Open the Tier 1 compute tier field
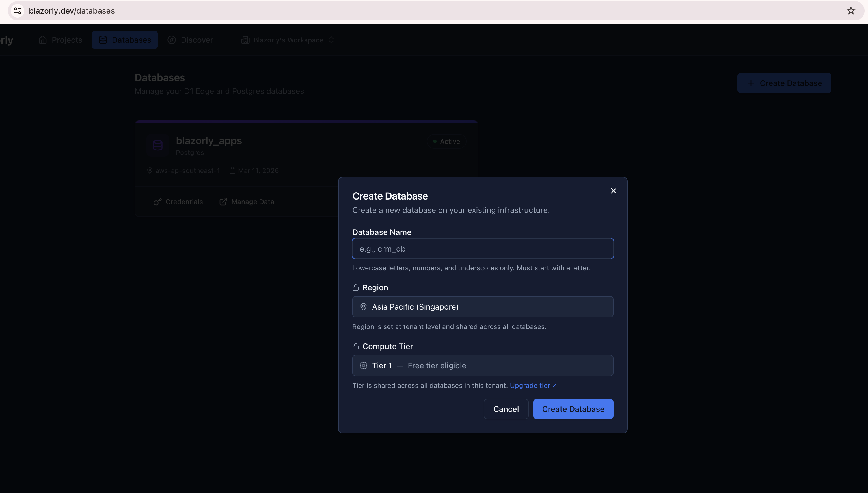Viewport: 868px width, 493px height. click(482, 366)
